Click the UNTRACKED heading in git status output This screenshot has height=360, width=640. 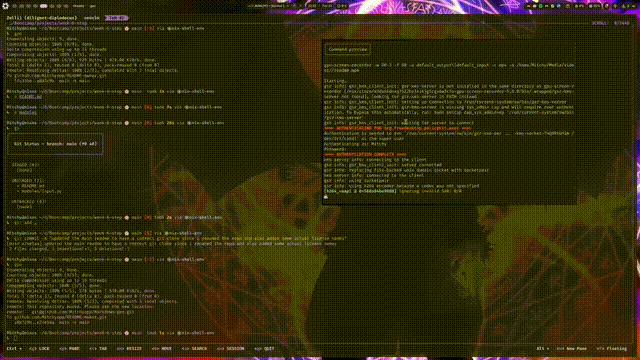[29, 202]
